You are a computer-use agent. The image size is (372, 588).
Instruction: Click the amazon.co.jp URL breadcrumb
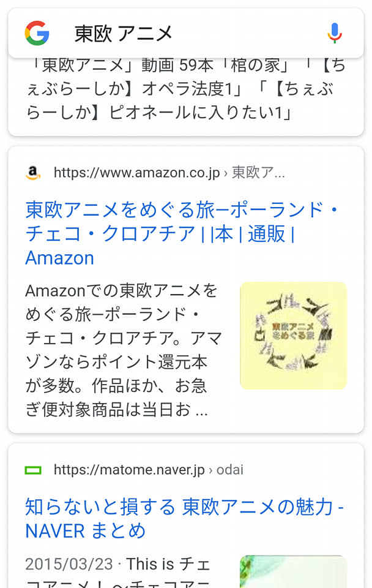tap(169, 173)
